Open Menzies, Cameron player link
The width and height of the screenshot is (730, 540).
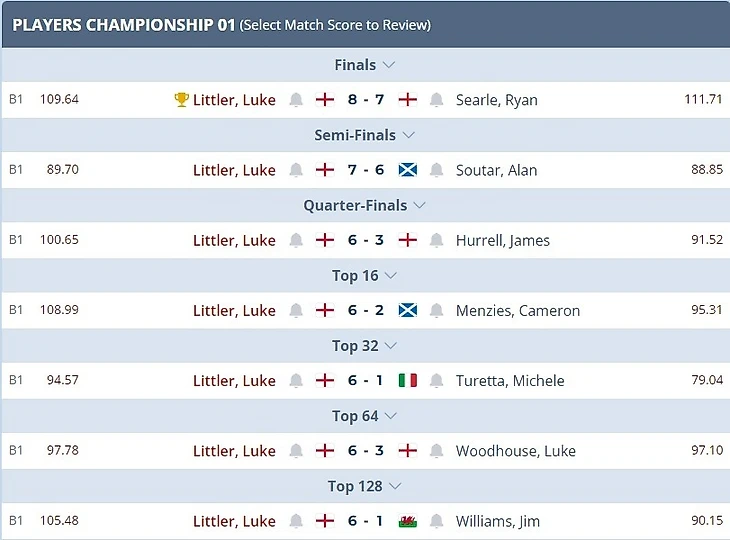pos(517,310)
